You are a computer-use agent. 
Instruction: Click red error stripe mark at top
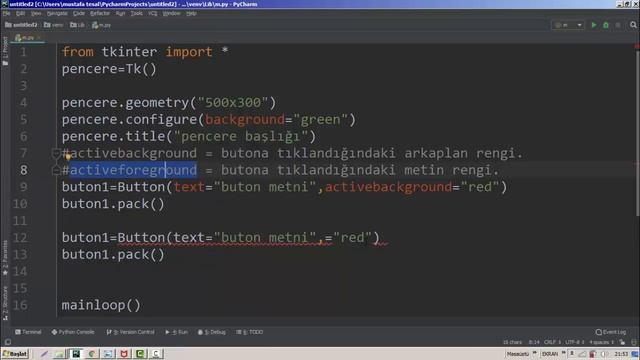637,47
